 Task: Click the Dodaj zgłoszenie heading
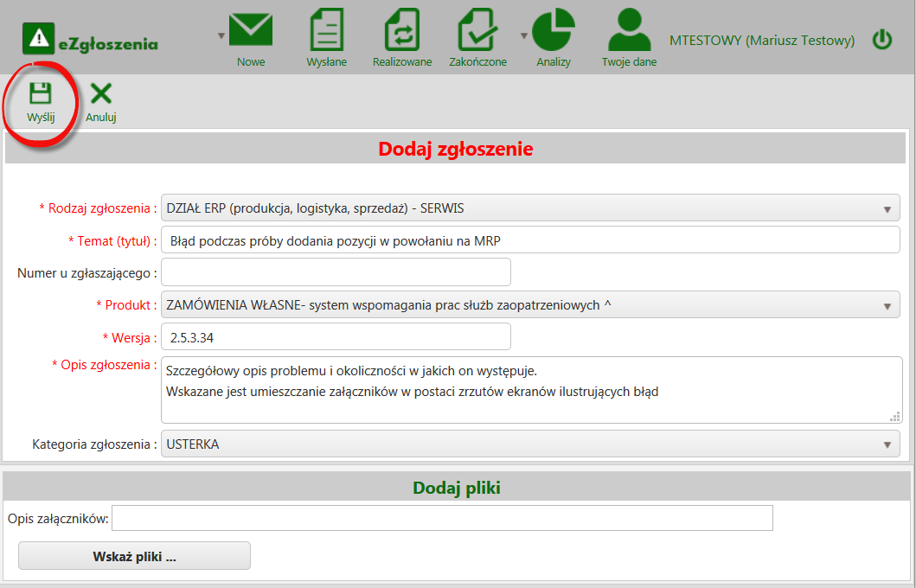[456, 149]
